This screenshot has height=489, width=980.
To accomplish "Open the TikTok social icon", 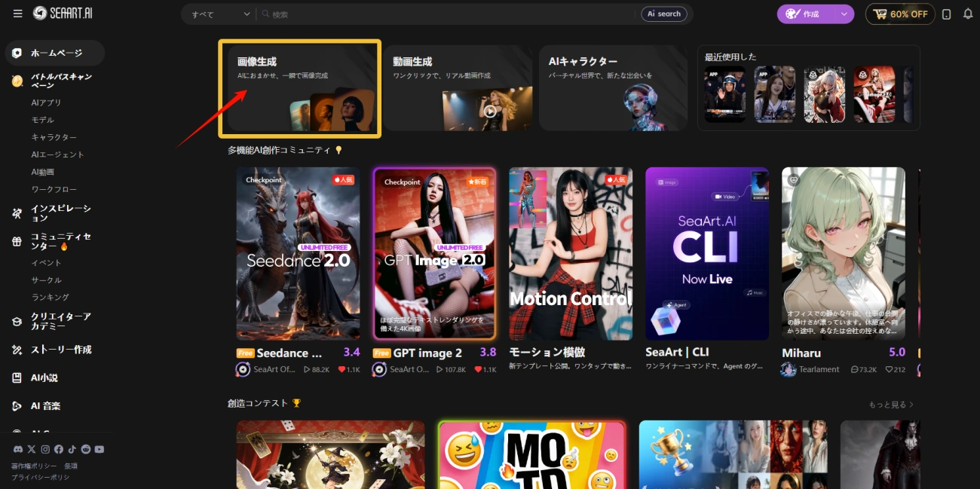I will click(72, 449).
